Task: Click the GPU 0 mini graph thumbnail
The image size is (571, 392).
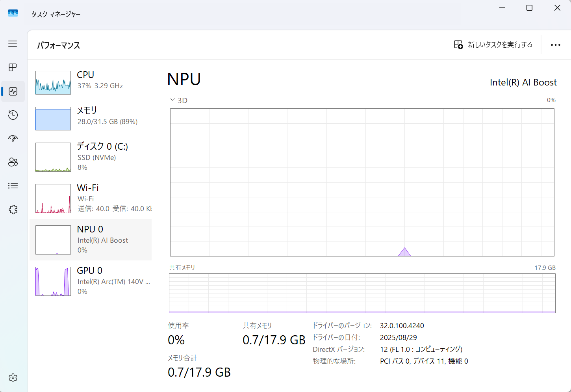Action: tap(53, 281)
